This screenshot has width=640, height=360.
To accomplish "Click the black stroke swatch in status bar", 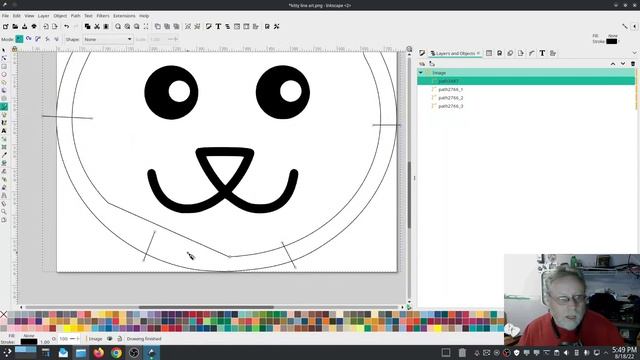I will [x=29, y=342].
